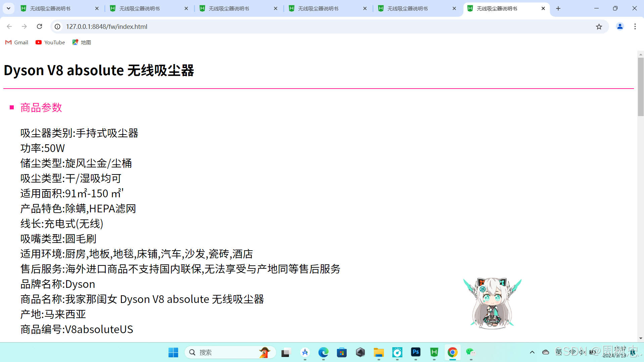The image size is (644, 362).
Task: Minimize the Chrome window
Action: pyautogui.click(x=596, y=8)
